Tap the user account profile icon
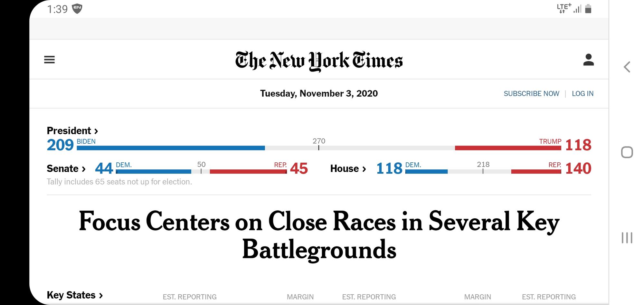Image resolution: width=644 pixels, height=305 pixels. [588, 60]
